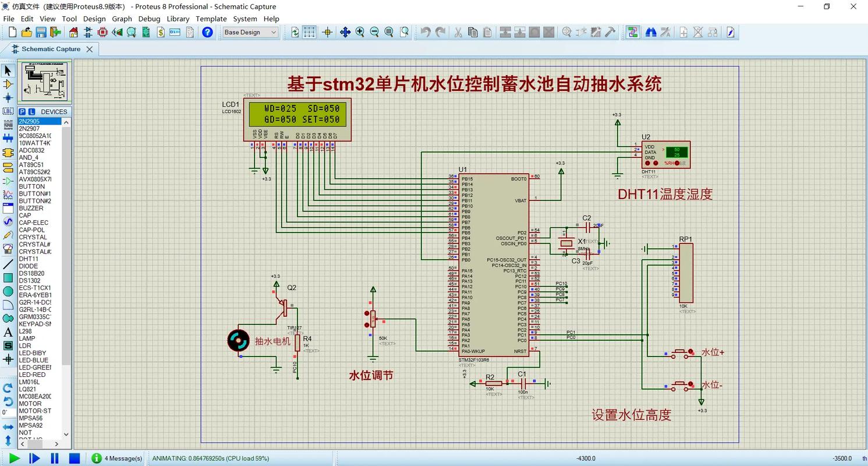Click the P pick devices button
This screenshot has height=466, width=868.
pos(22,112)
